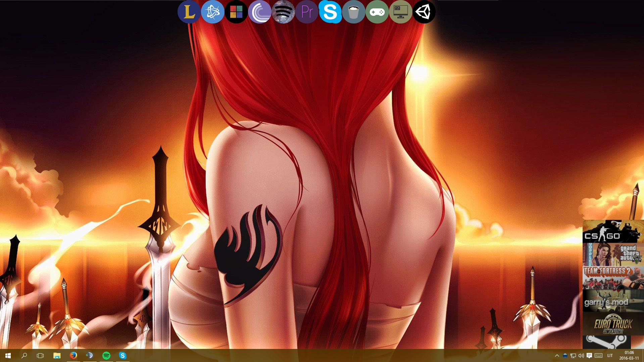Change input language from LIT

click(610, 356)
